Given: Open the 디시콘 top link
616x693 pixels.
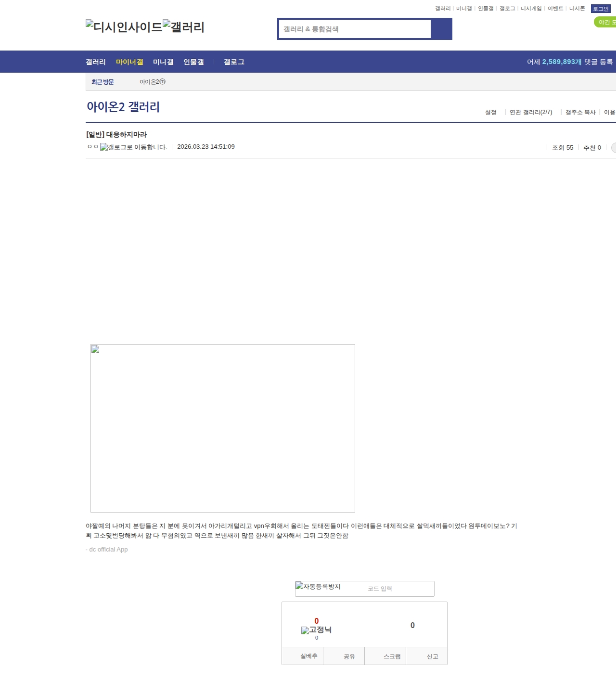Looking at the screenshot, I should click(577, 9).
